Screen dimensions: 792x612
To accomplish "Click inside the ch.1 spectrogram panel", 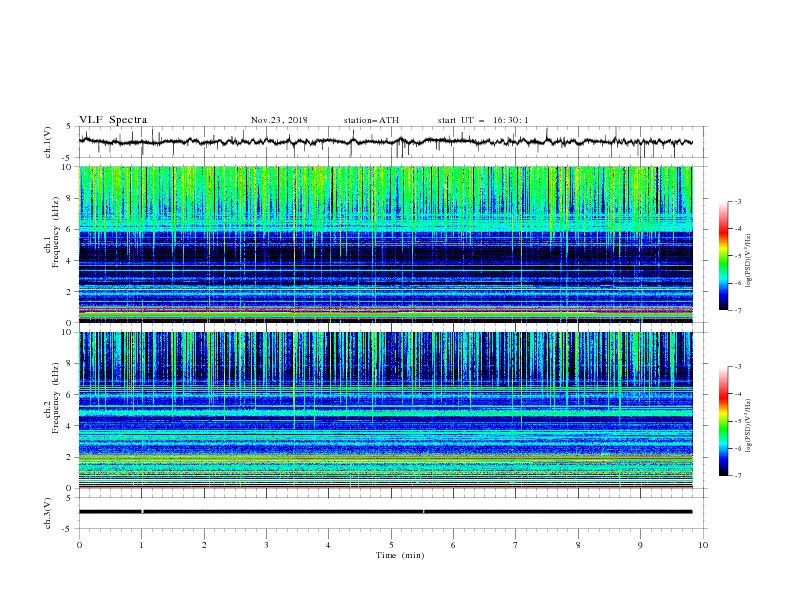I will [x=385, y=244].
